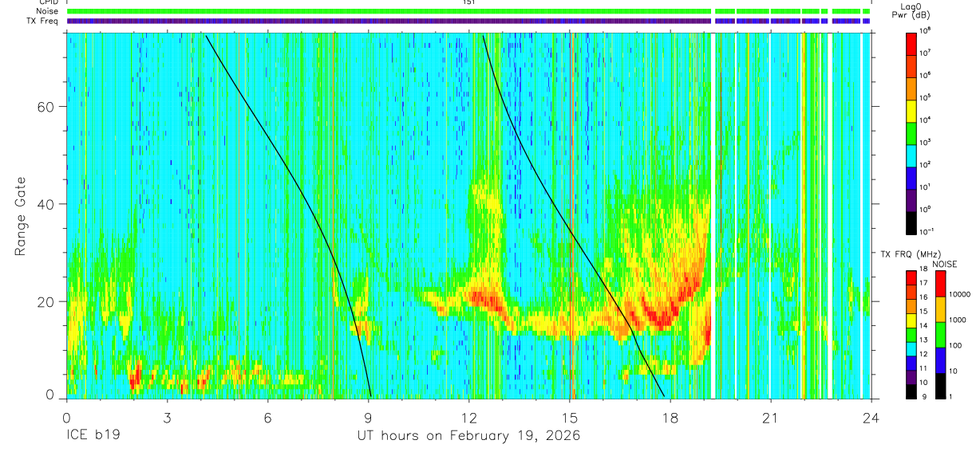Click the 9 tick label on UT hours axis
Screen dimensions: 980x452
(368, 418)
